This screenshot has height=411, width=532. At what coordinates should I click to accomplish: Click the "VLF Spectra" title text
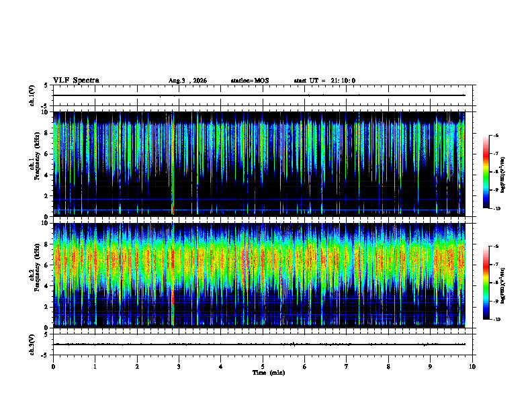pyautogui.click(x=76, y=81)
